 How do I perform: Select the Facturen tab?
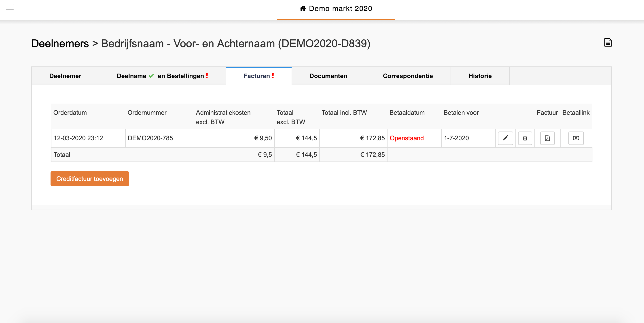259,76
